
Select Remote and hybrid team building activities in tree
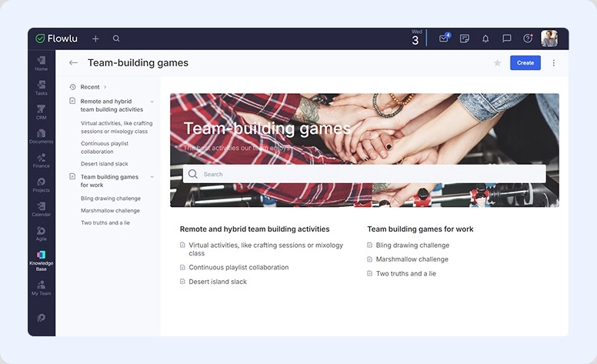112,105
